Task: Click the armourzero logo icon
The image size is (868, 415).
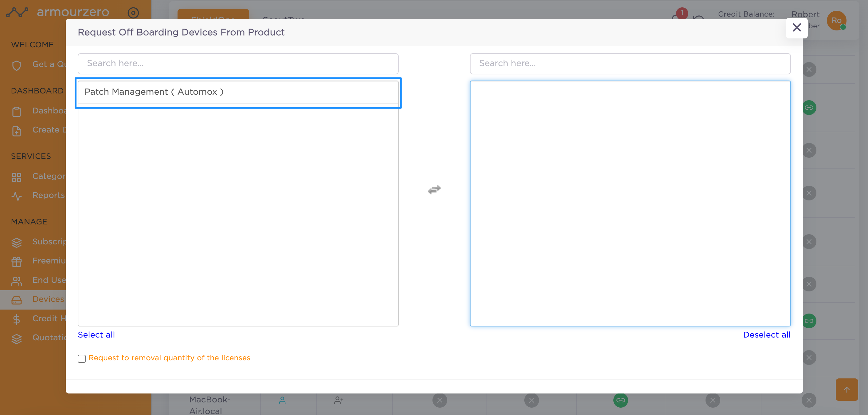Action: click(x=17, y=12)
